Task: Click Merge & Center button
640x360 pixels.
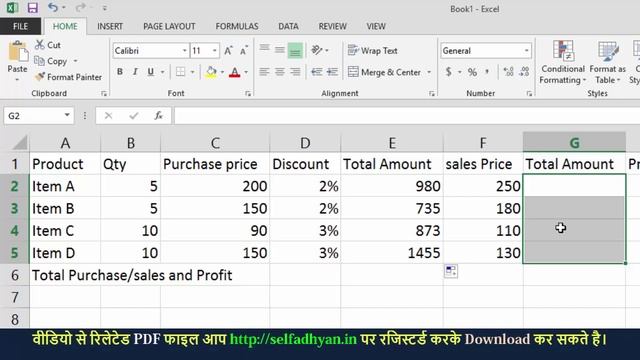Action: pyautogui.click(x=384, y=72)
